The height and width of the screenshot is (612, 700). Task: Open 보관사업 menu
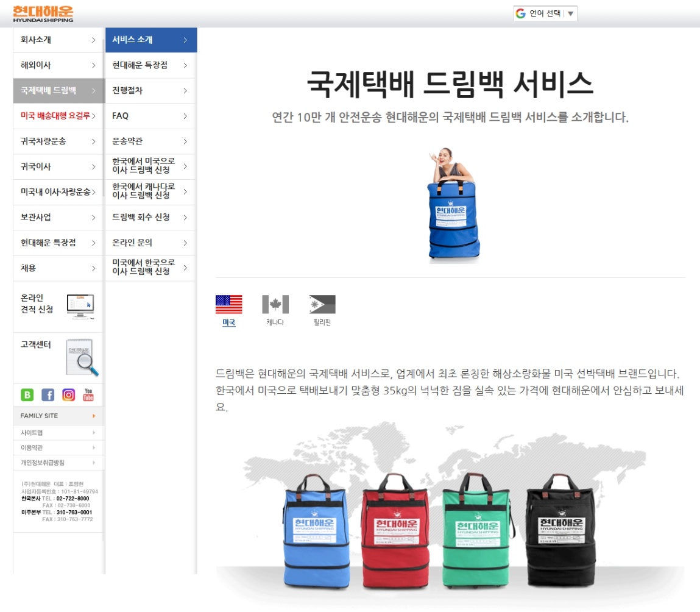point(58,218)
